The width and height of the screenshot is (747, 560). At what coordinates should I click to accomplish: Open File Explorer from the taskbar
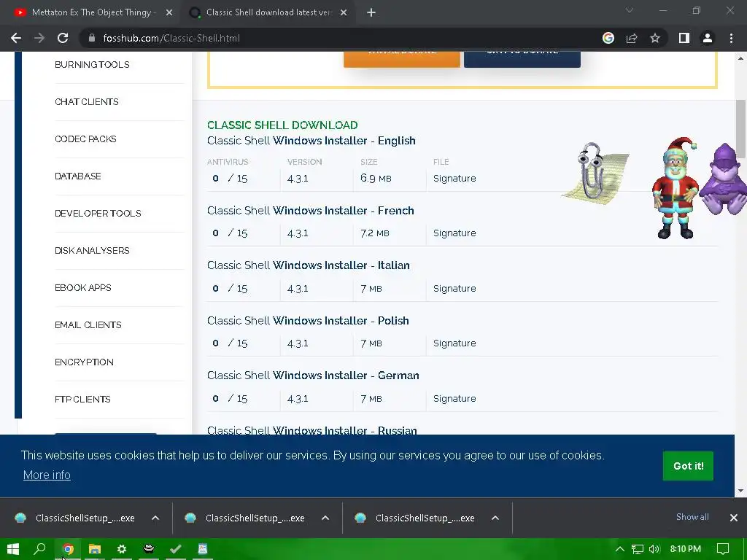(95, 549)
